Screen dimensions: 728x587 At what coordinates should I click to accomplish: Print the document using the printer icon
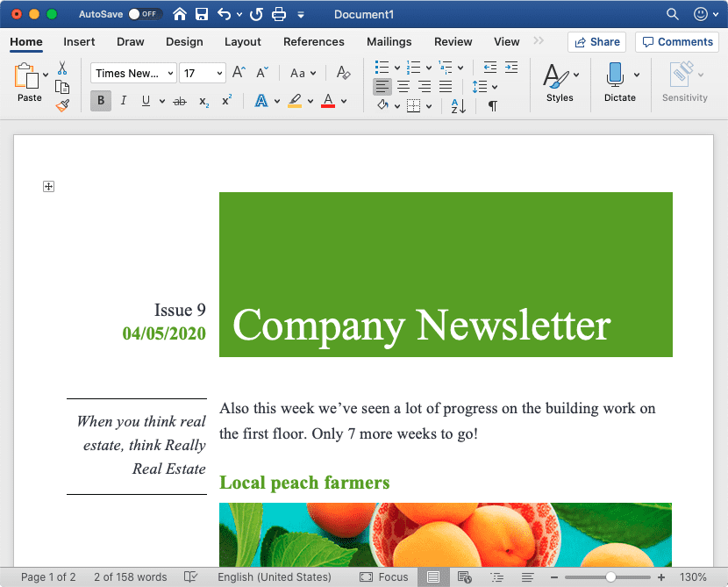[x=279, y=14]
